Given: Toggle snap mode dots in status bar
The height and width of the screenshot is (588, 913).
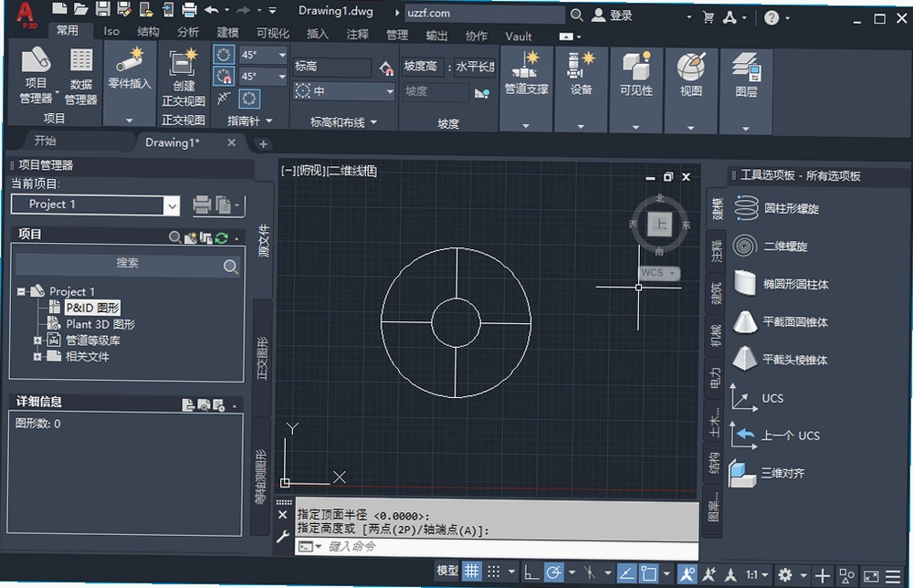Looking at the screenshot, I should tap(493, 572).
